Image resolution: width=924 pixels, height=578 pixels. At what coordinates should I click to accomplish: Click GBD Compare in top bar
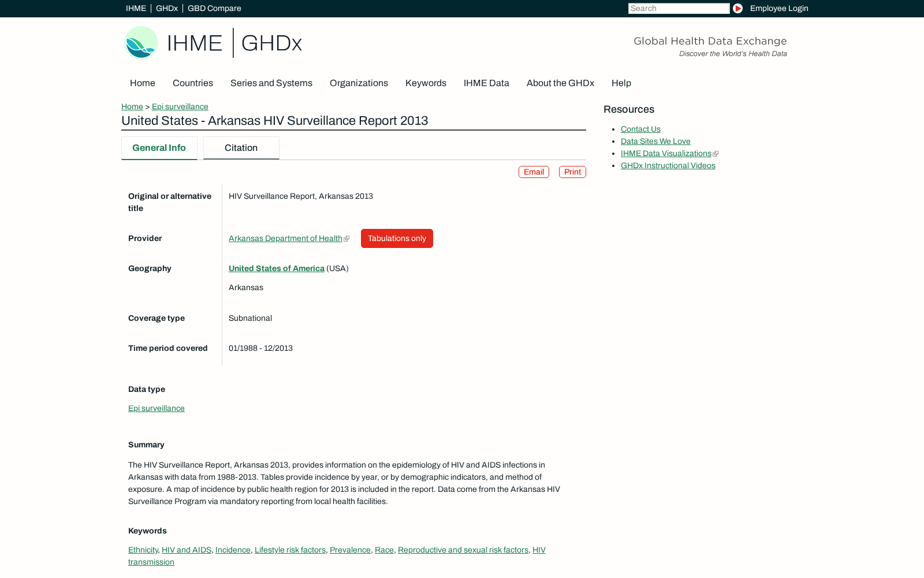[x=214, y=8]
